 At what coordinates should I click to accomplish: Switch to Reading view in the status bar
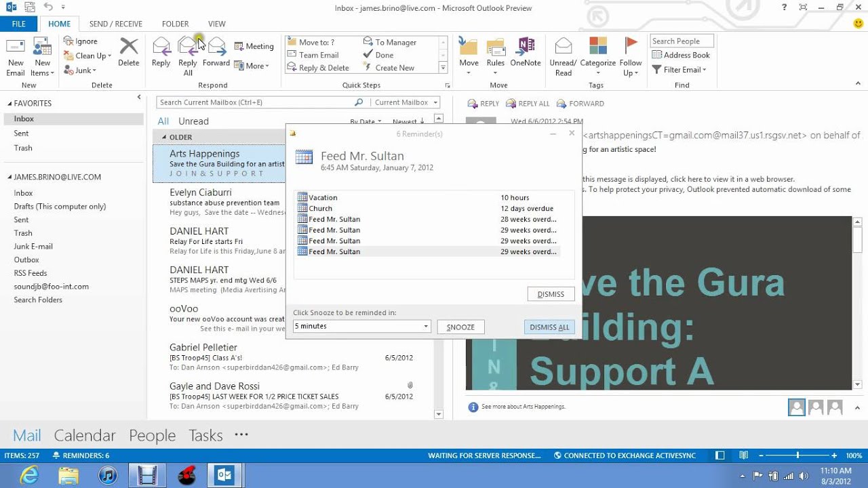click(744, 455)
